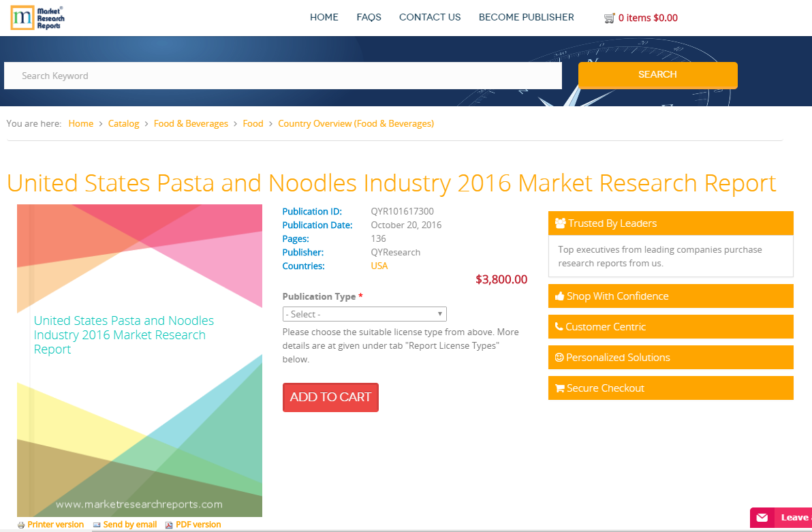Open the CONTACT US menu item
Screen dimensions: 812x532
pos(430,17)
